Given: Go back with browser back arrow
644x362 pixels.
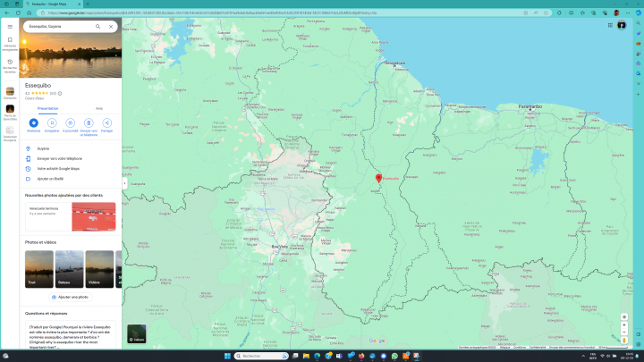Looking at the screenshot, I should point(7,13).
